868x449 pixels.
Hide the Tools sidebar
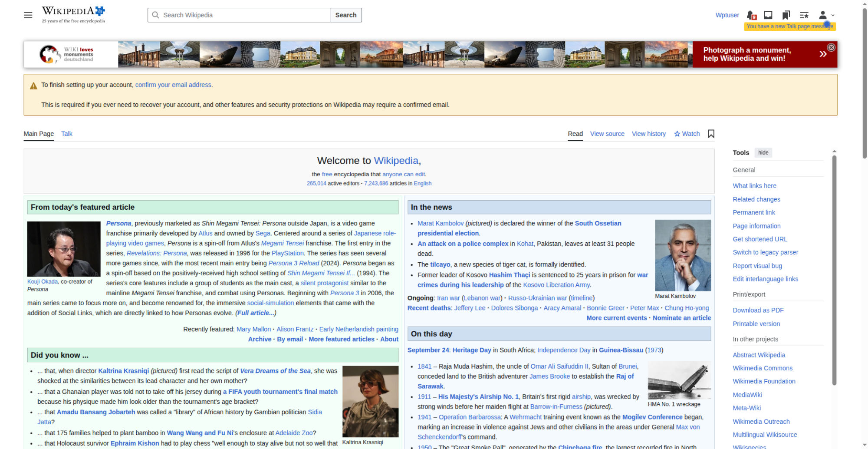tap(763, 152)
